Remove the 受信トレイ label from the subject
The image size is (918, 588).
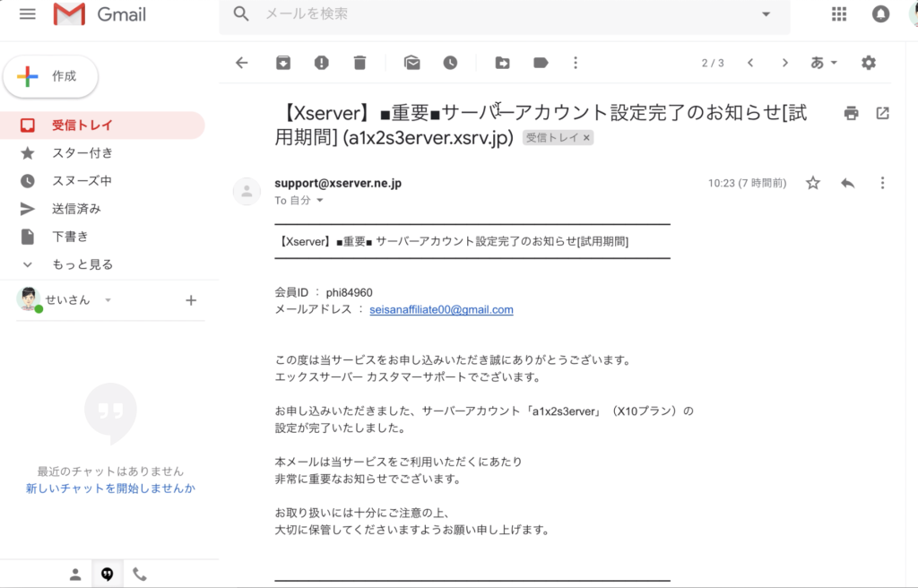[587, 138]
